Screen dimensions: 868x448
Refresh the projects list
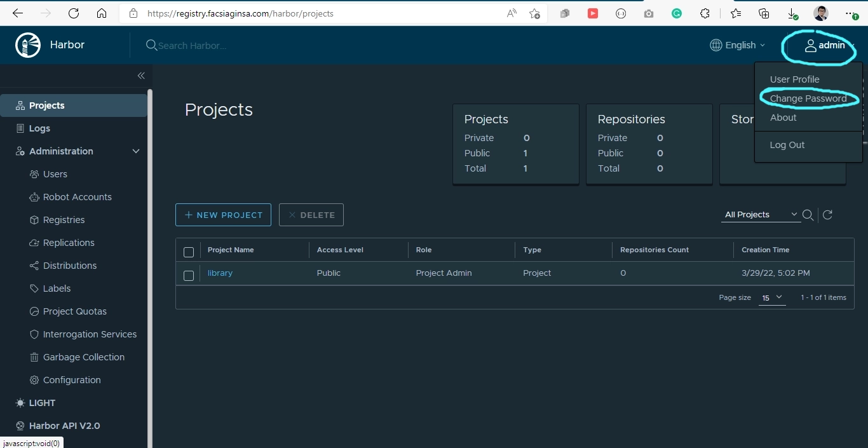click(827, 215)
